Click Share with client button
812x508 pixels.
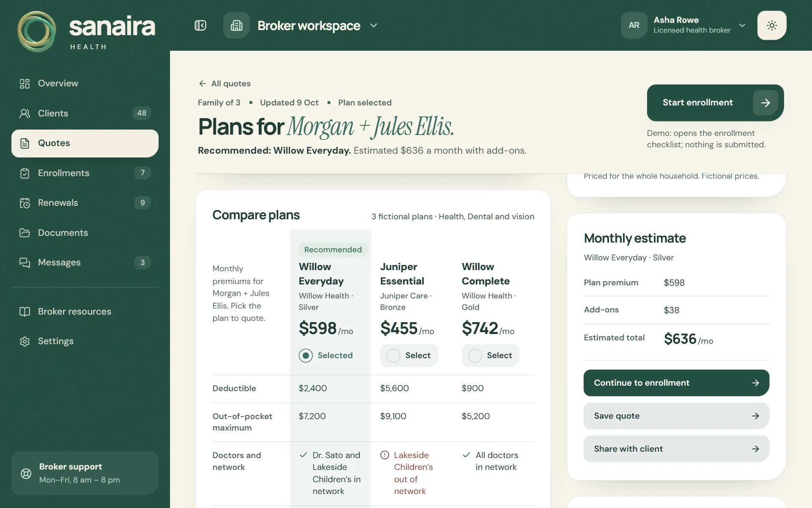(x=676, y=449)
